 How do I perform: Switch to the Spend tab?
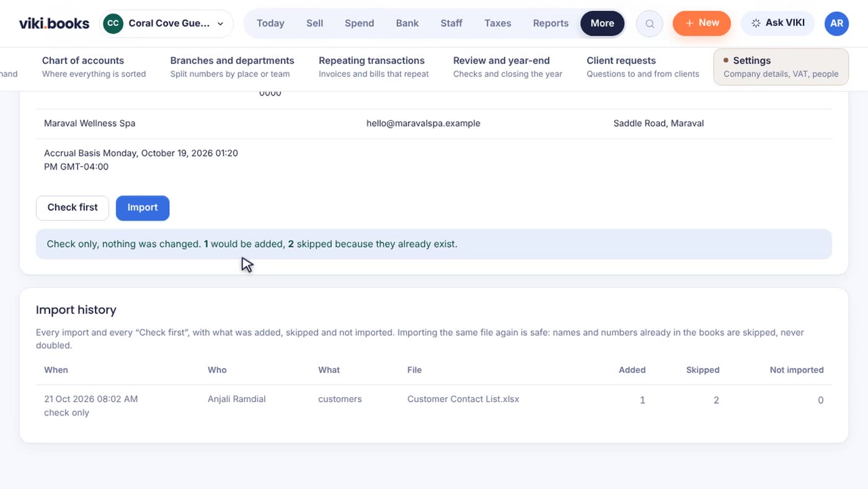(360, 24)
